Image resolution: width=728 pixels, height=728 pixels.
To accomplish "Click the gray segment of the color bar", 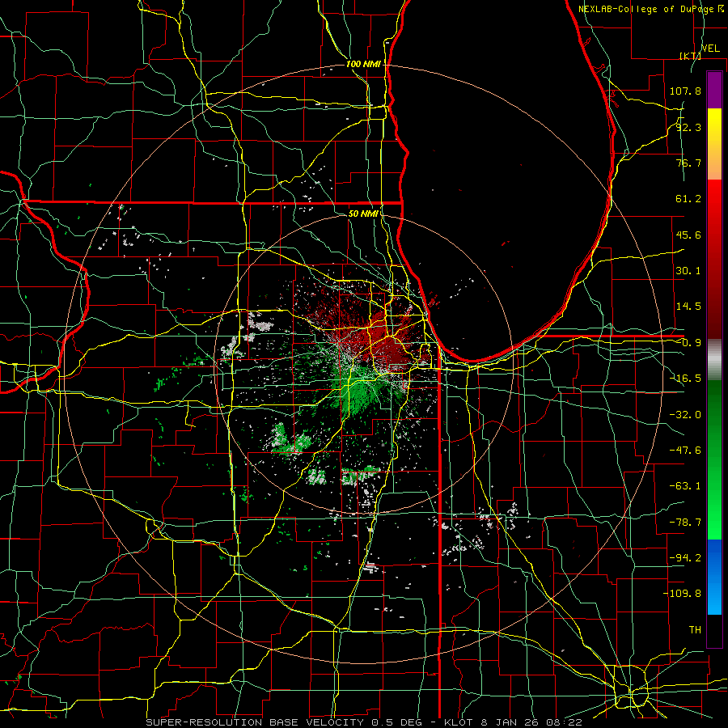I will click(x=714, y=360).
